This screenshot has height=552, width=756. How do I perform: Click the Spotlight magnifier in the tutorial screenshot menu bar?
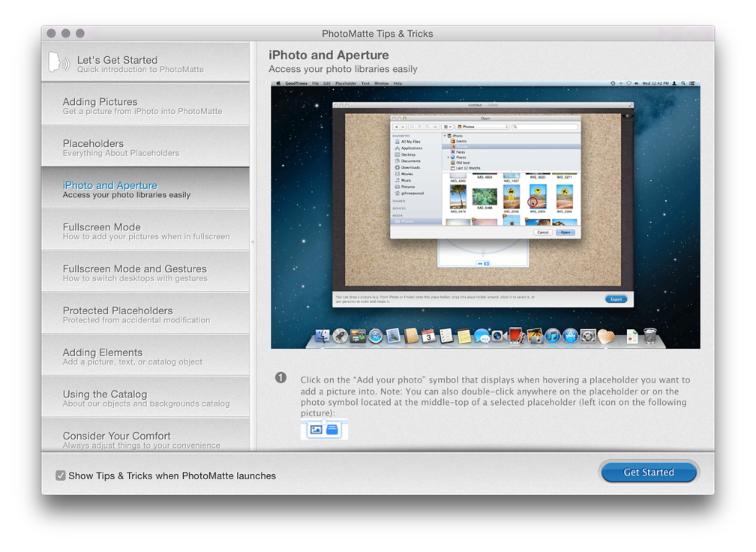pyautogui.click(x=683, y=83)
